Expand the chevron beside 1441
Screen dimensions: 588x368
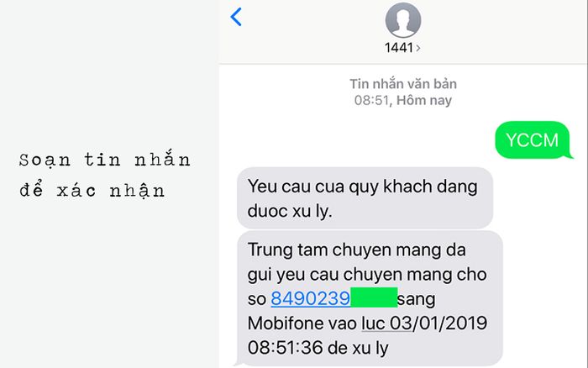418,48
